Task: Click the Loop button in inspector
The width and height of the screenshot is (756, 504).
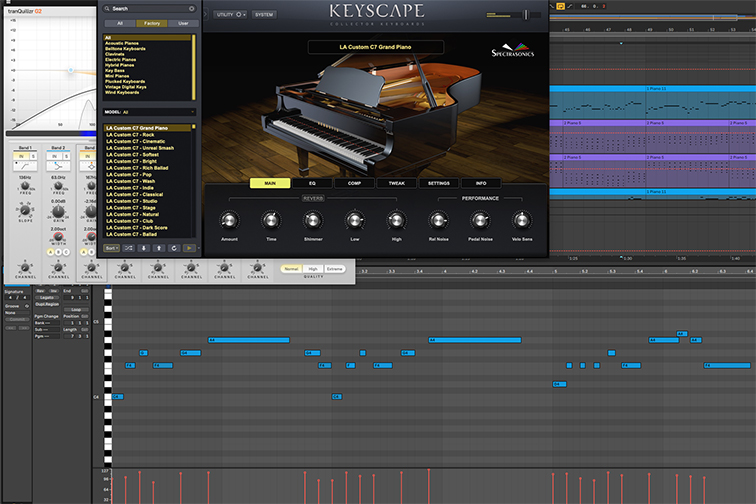Action: [76, 310]
